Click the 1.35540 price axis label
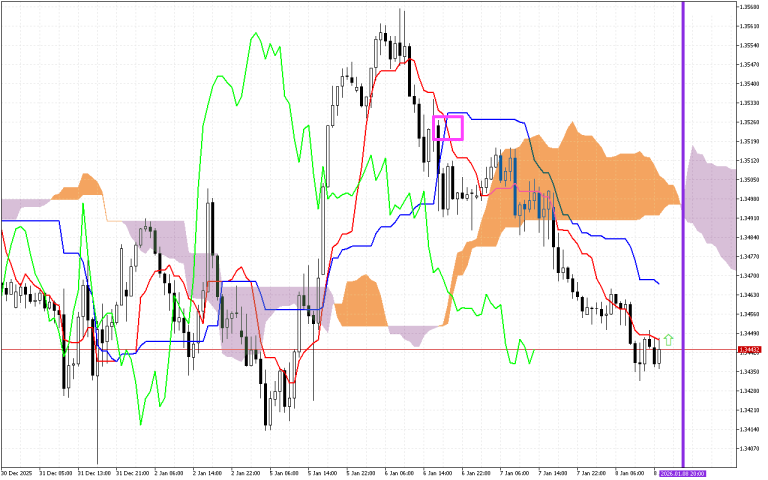The height and width of the screenshot is (480, 768). coord(749,45)
